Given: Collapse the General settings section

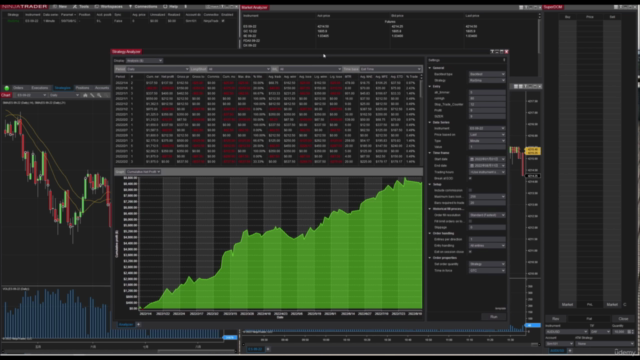Looking at the screenshot, I should (430, 68).
